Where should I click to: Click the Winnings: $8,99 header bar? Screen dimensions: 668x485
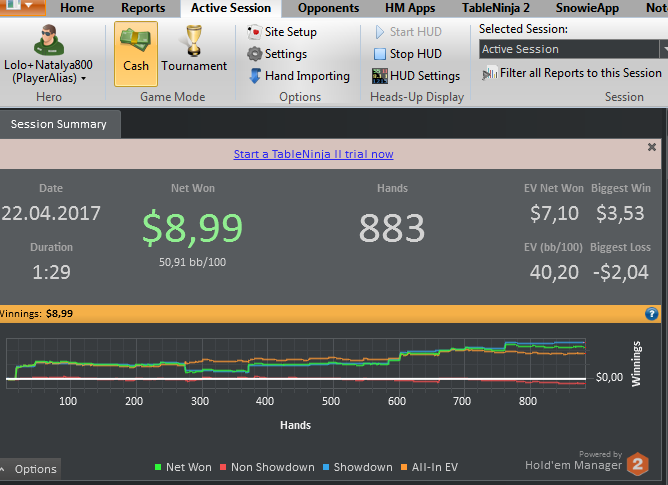tap(331, 314)
